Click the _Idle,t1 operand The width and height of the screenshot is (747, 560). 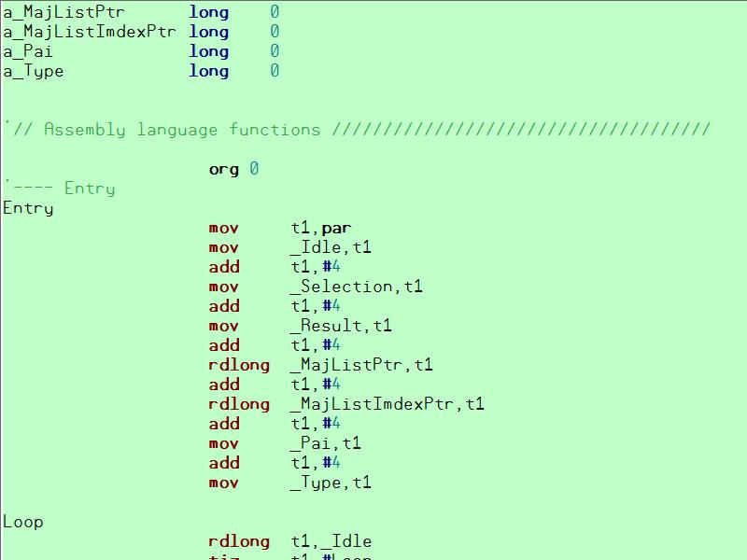[x=331, y=247]
